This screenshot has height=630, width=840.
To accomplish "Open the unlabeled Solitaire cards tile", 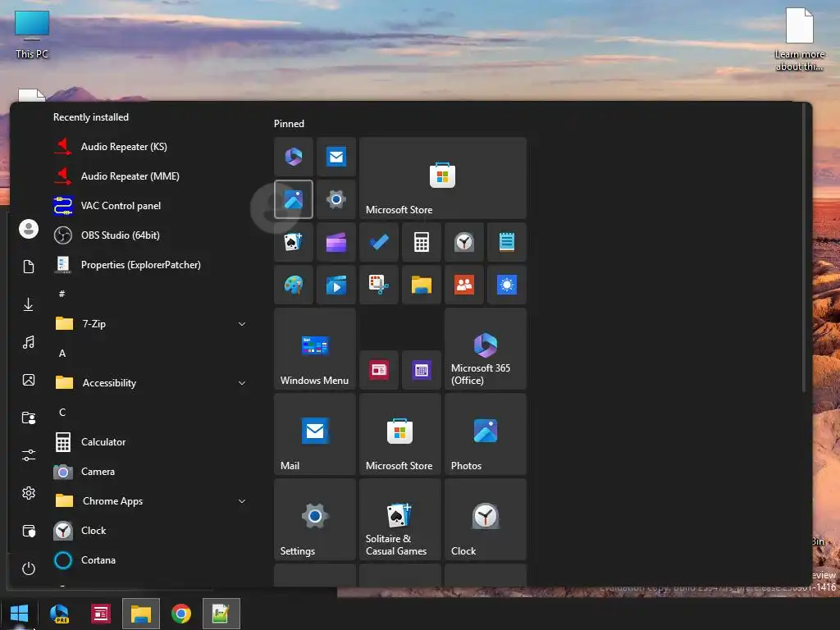I will click(294, 242).
